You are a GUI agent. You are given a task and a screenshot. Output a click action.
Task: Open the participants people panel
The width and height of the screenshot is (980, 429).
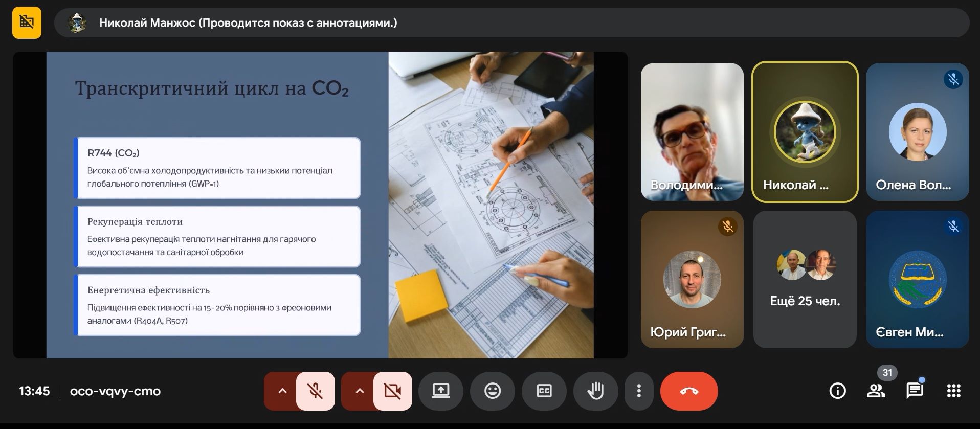click(876, 391)
